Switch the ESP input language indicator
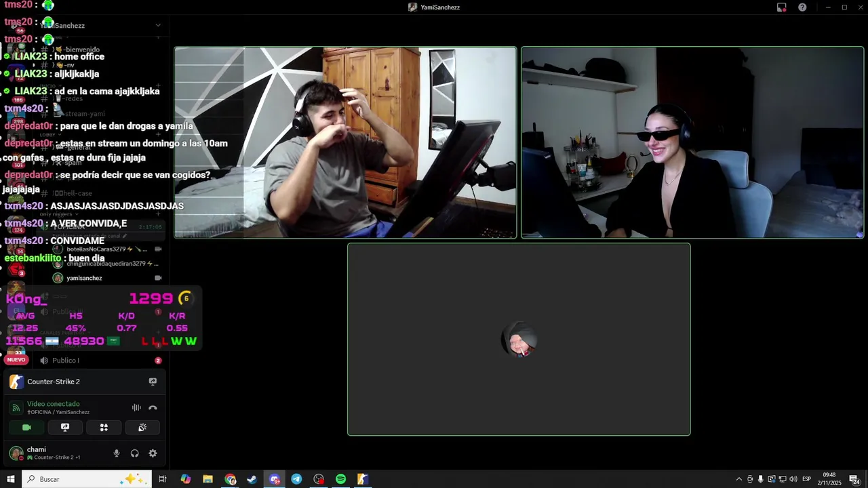868x488 pixels. 806,479
